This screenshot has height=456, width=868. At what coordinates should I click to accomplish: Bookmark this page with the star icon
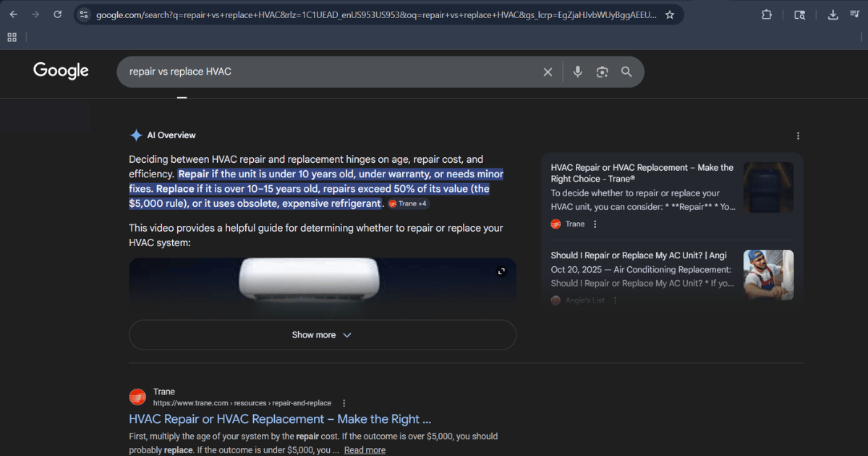coord(670,14)
